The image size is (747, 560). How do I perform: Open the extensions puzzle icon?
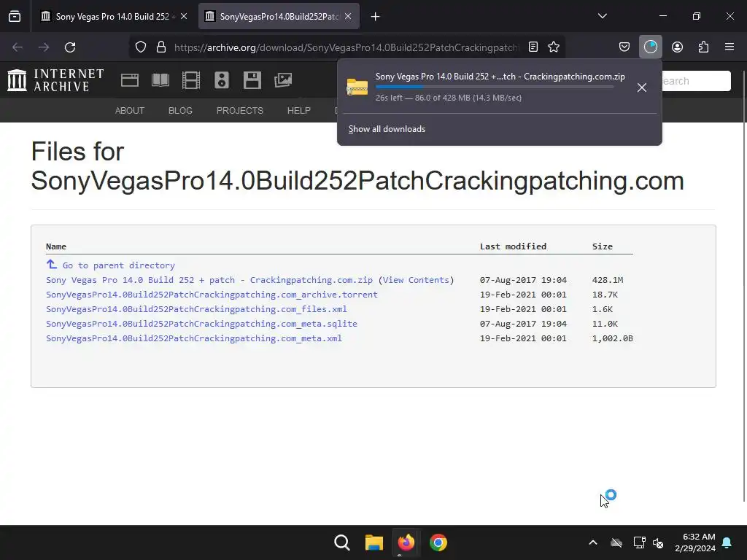click(703, 47)
